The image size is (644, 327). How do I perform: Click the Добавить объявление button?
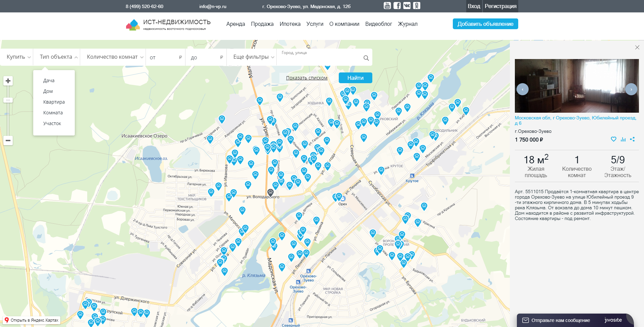485,24
